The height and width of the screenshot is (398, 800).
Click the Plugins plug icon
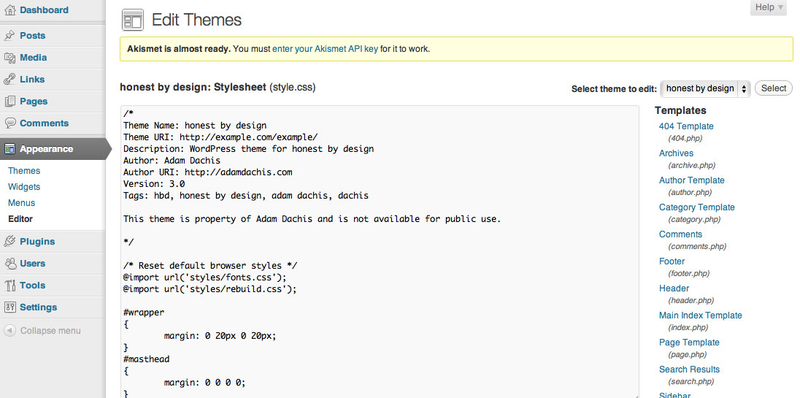10,242
